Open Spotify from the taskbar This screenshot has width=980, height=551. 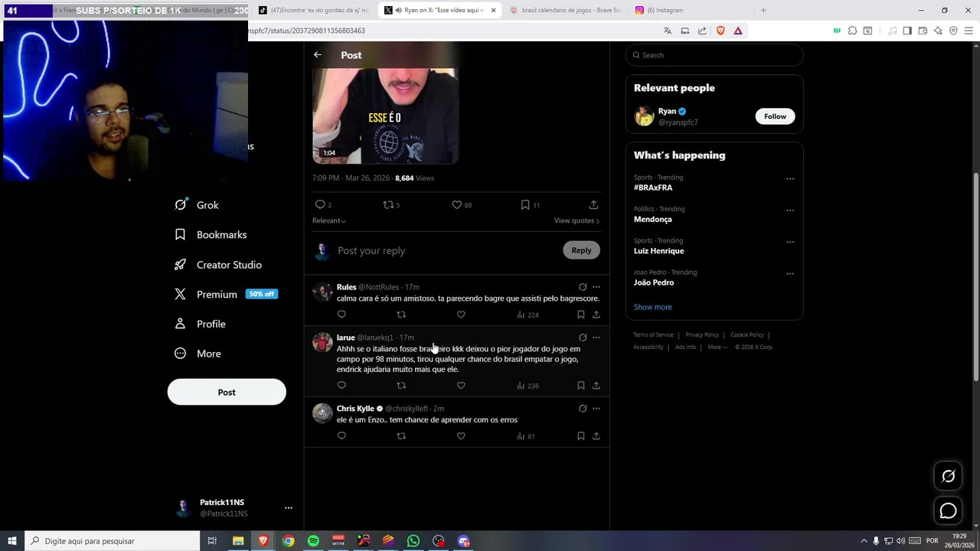tap(313, 541)
